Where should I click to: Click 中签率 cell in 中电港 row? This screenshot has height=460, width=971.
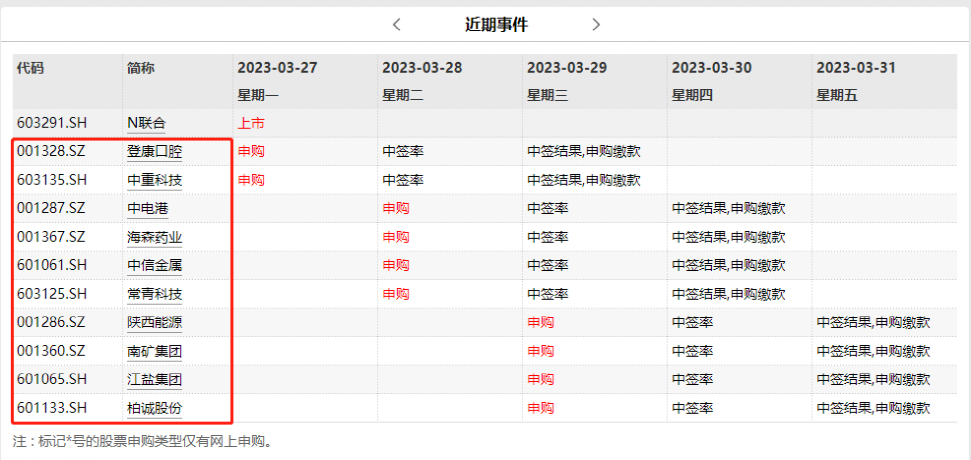click(547, 209)
